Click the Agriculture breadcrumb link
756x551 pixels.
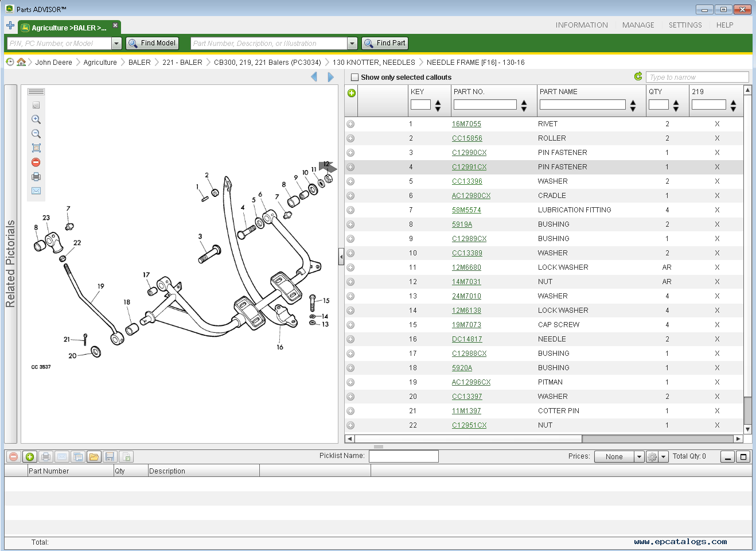(100, 63)
